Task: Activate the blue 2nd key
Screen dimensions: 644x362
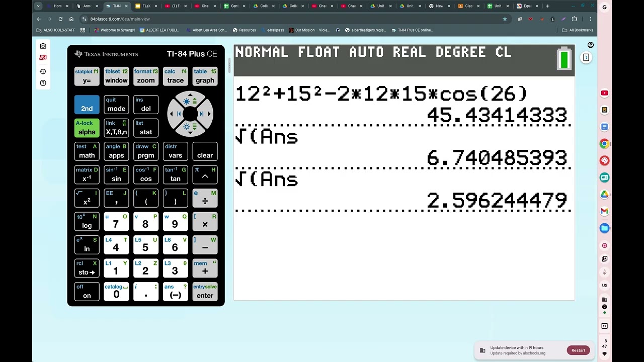Action: pos(87,105)
